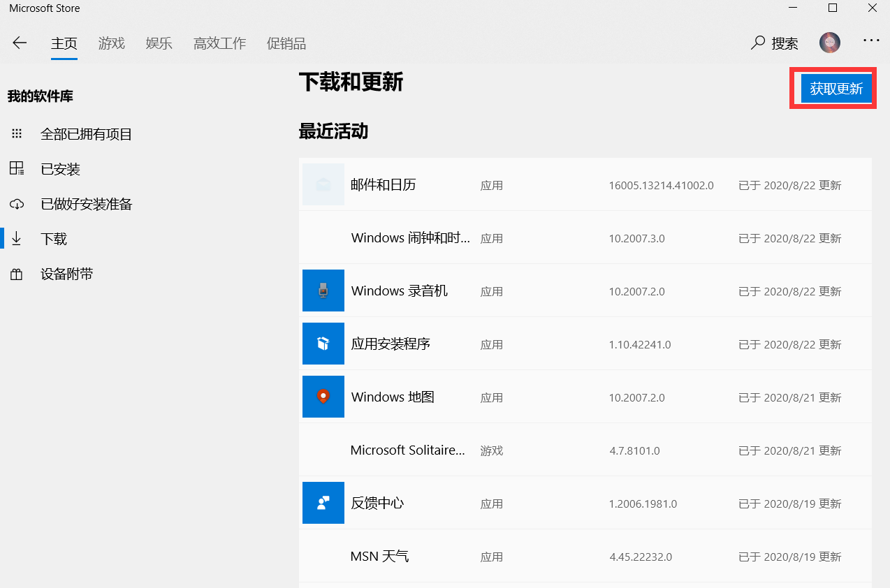Screen dimensions: 890x588
Task: Open the Windows 闹钟和时... entry
Action: (x=411, y=238)
